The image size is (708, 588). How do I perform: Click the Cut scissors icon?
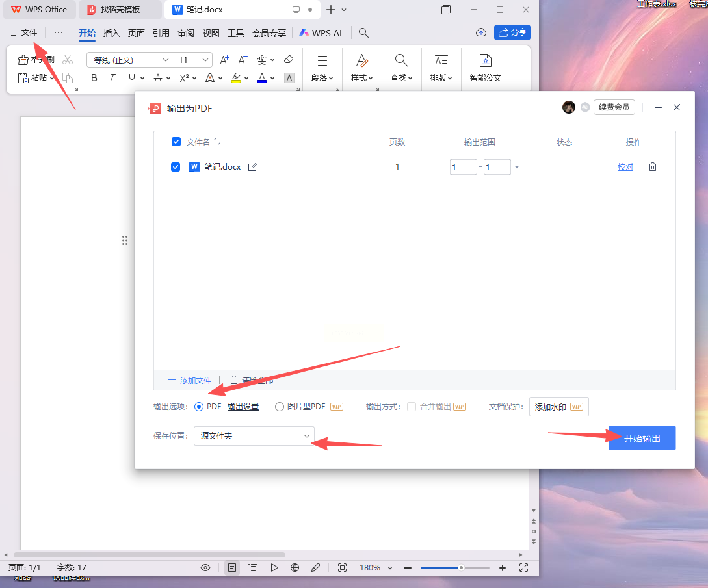(68, 60)
